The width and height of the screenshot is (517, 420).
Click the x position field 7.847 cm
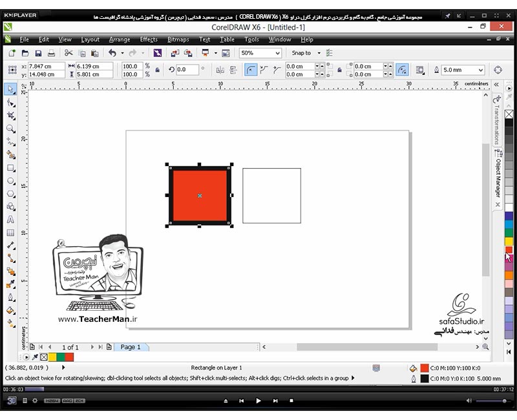46,67
